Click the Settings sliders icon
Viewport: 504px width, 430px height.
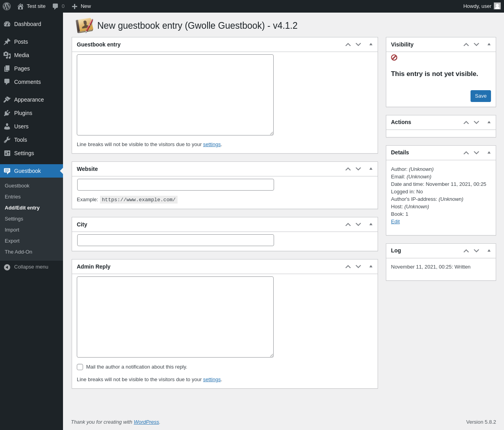7,153
